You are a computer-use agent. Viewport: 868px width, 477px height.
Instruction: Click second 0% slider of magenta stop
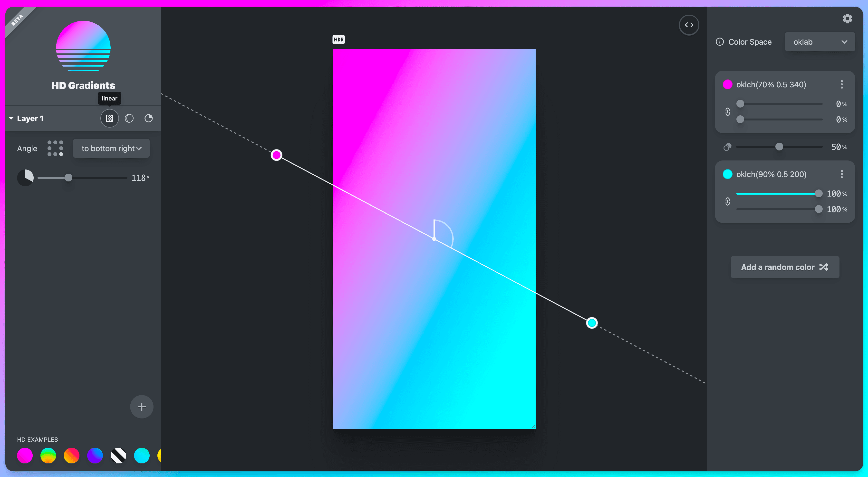779,119
